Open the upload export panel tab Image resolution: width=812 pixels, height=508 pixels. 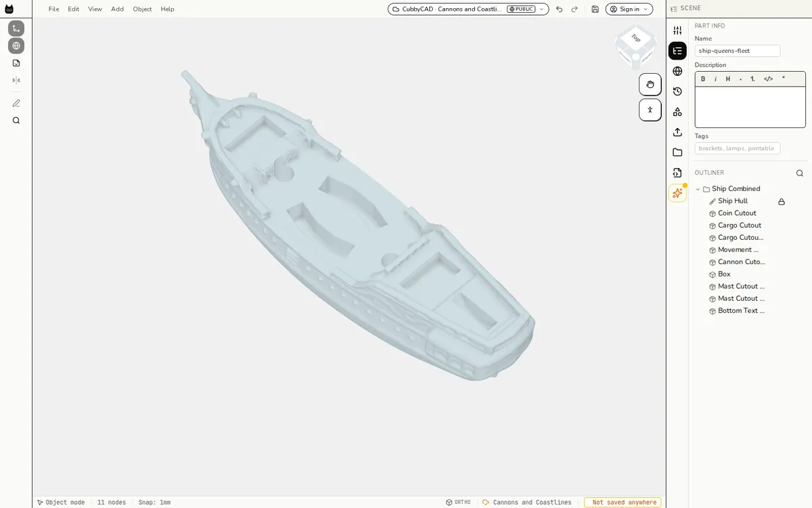(x=677, y=132)
